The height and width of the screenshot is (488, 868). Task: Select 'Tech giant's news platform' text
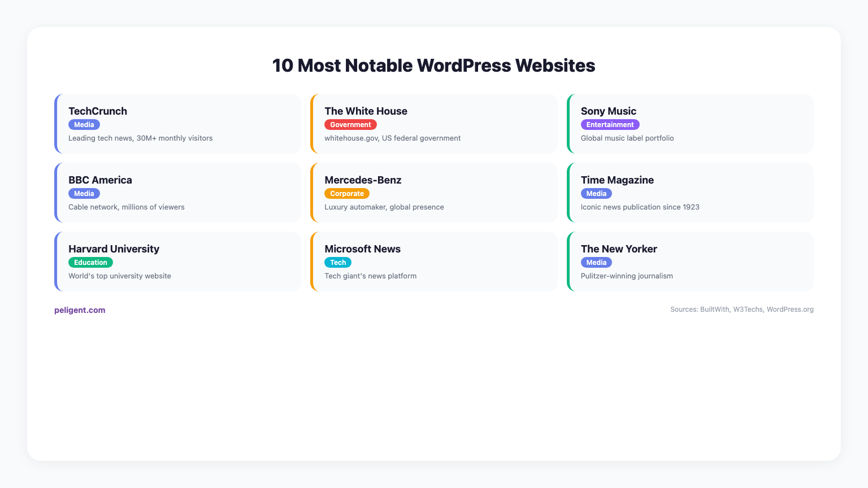[371, 276]
